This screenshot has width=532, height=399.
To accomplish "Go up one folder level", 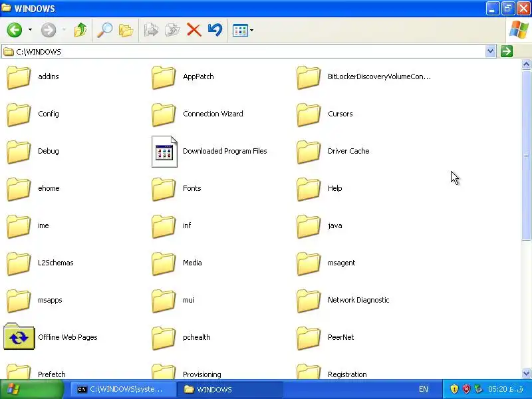I will point(80,30).
